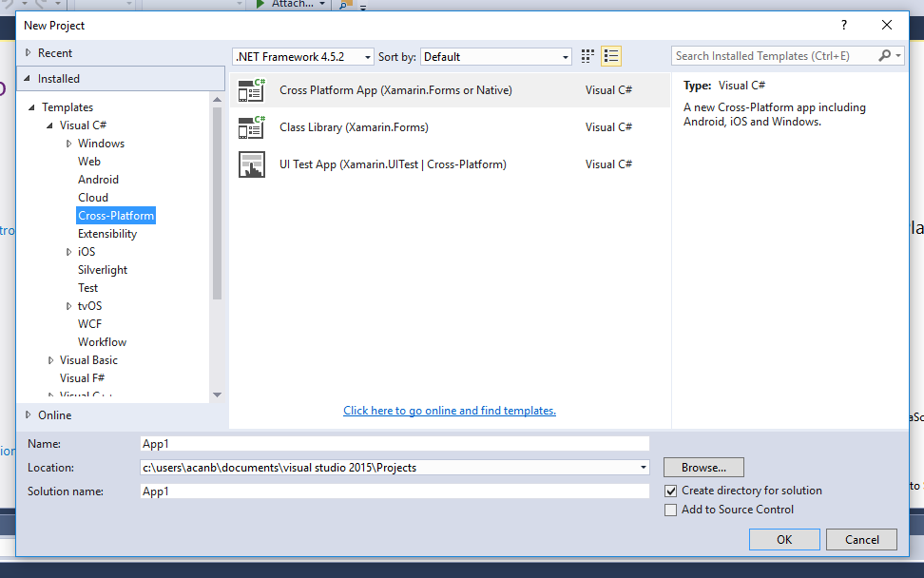The width and height of the screenshot is (924, 578).
Task: Click the Cancel button
Action: click(x=861, y=540)
